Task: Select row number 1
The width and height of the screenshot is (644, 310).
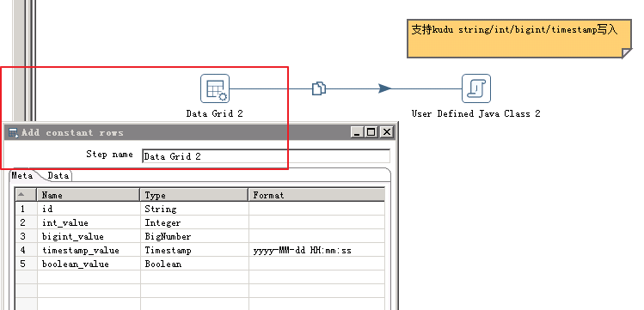Action: click(27, 209)
